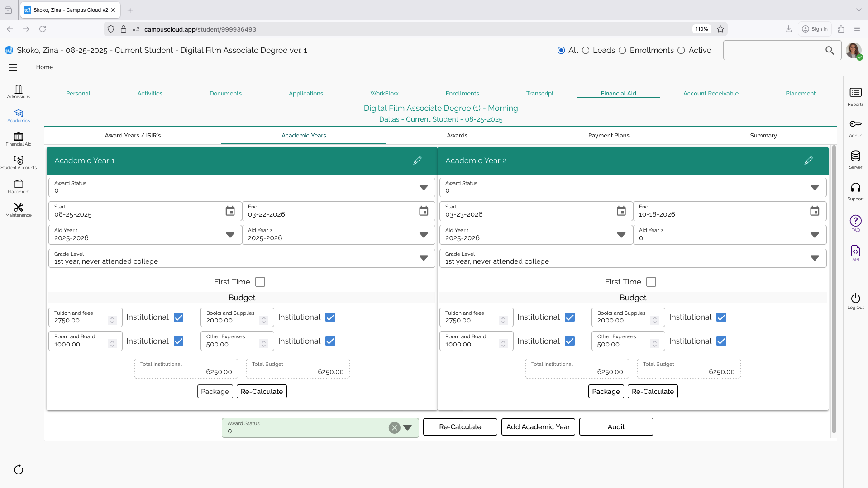The height and width of the screenshot is (488, 868).
Task: Click the vertical scrollbar beside Academic Years
Action: coord(834,289)
